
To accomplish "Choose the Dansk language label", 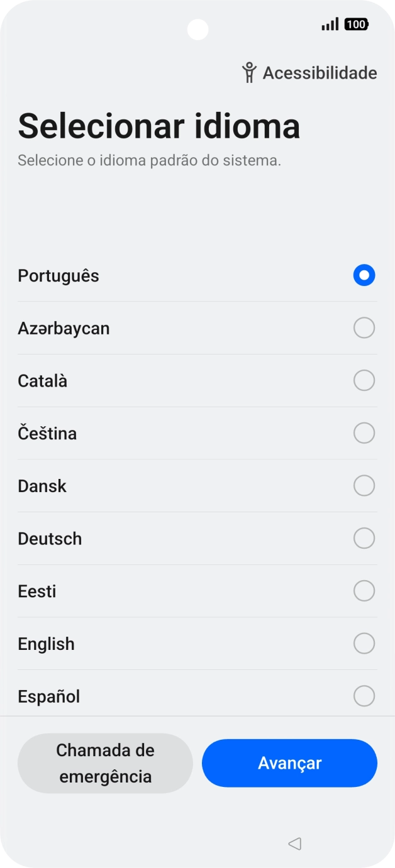I will pyautogui.click(x=42, y=486).
